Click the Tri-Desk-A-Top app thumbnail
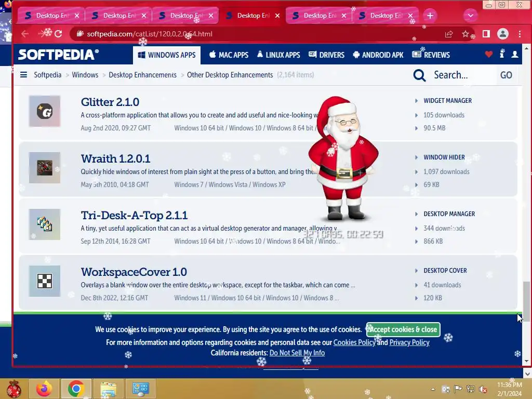The image size is (532, 399). click(45, 224)
